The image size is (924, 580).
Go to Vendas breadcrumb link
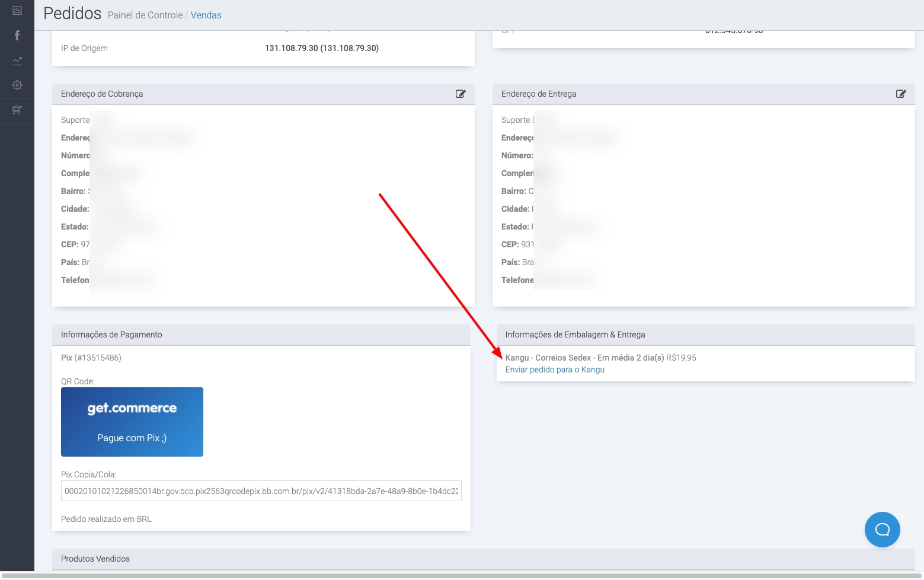click(206, 15)
